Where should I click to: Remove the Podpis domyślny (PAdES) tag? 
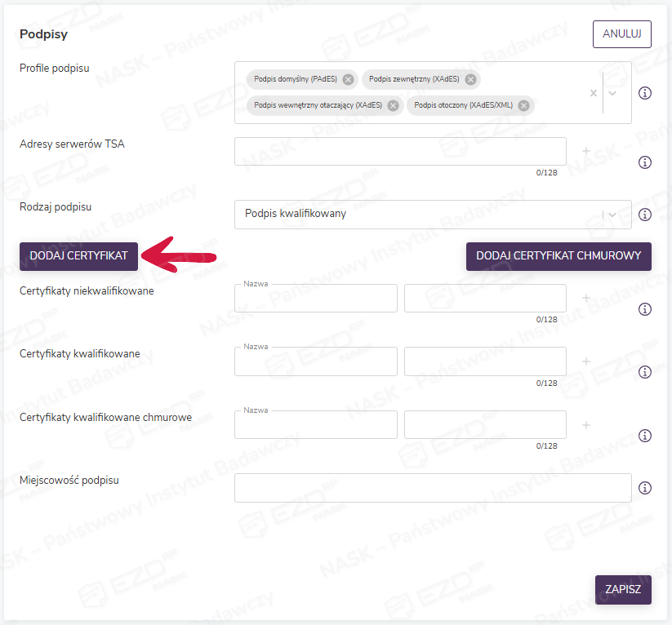349,79
